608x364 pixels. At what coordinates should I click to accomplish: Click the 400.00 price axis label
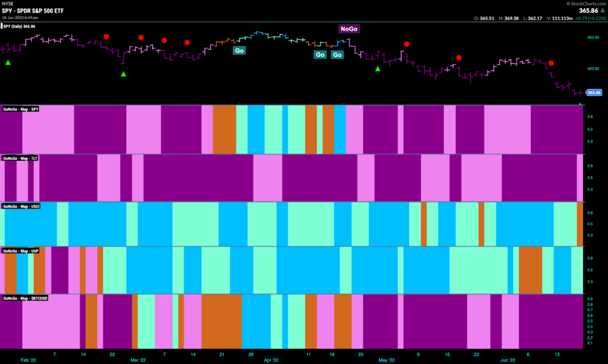593,69
